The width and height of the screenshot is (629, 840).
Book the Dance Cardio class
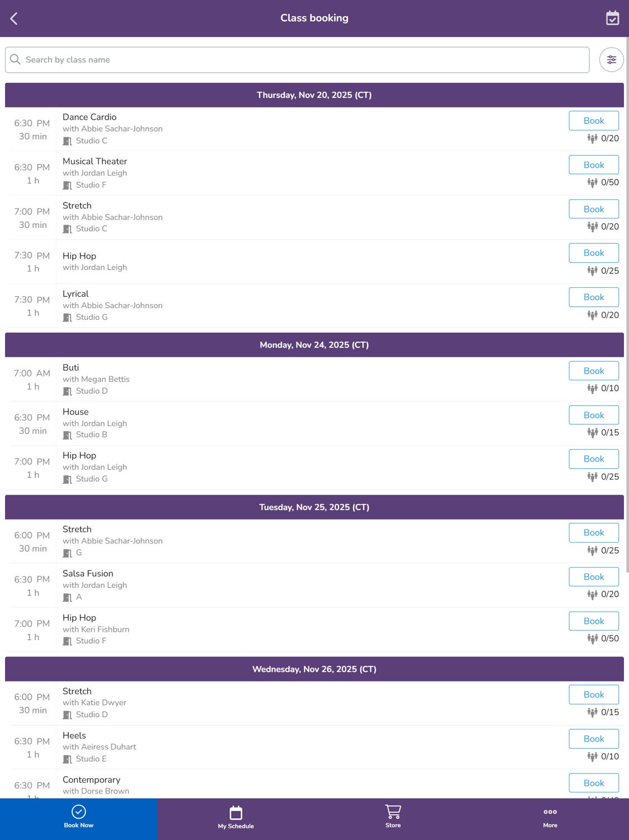click(x=594, y=120)
